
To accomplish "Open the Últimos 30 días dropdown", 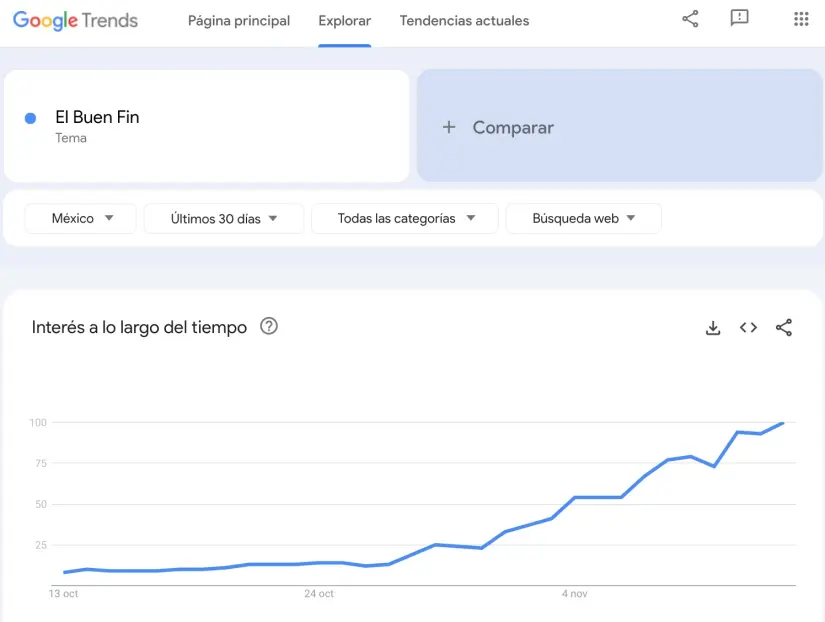I will (x=223, y=218).
